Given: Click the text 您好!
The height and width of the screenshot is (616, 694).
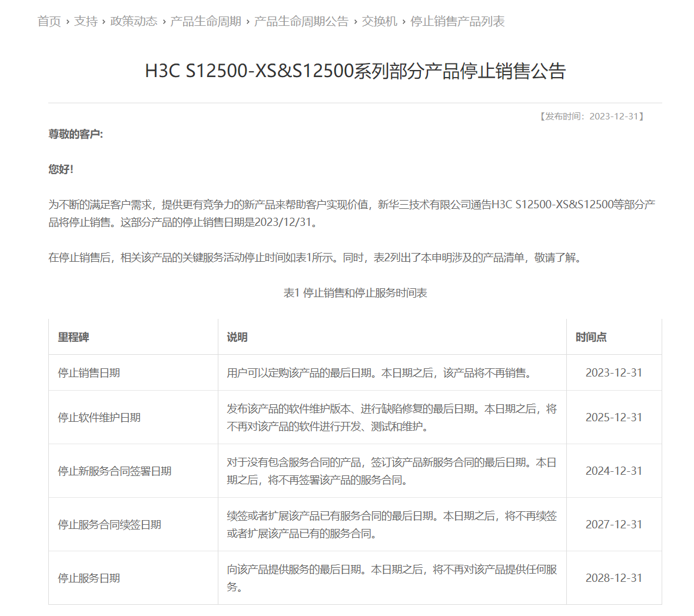Looking at the screenshot, I should tap(61, 169).
